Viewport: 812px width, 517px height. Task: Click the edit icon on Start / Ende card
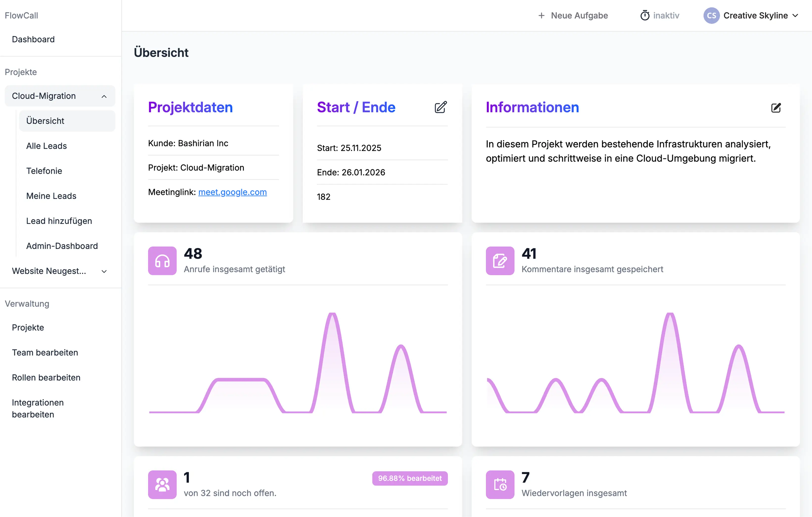[x=440, y=107]
